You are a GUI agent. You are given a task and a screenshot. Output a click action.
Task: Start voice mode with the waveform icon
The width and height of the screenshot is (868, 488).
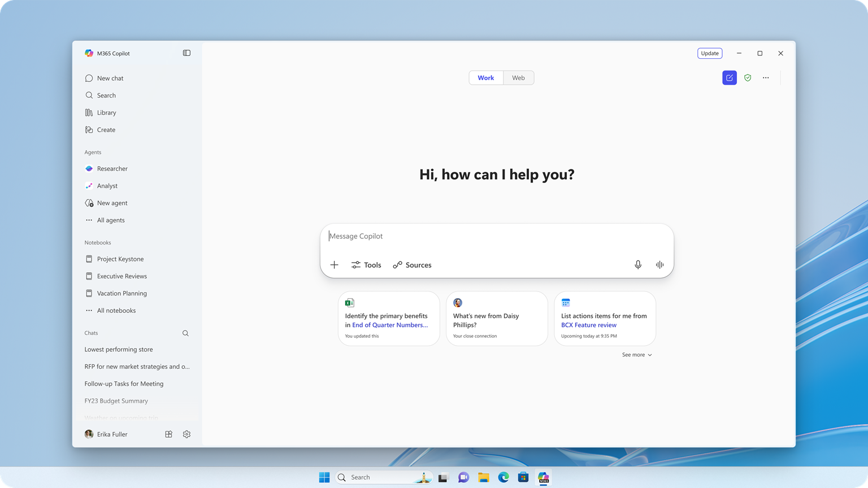pos(659,264)
